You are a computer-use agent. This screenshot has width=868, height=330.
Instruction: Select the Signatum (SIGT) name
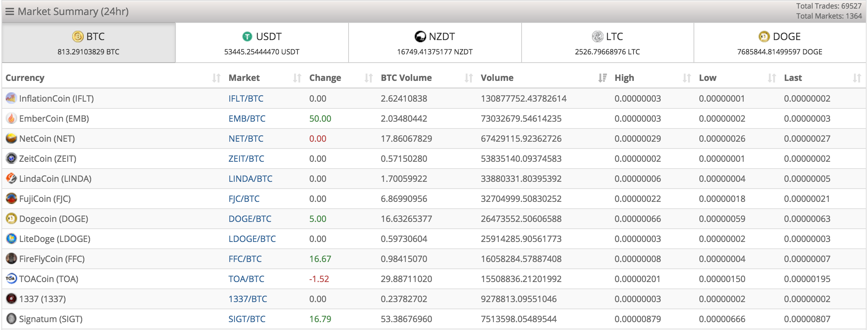click(x=51, y=319)
